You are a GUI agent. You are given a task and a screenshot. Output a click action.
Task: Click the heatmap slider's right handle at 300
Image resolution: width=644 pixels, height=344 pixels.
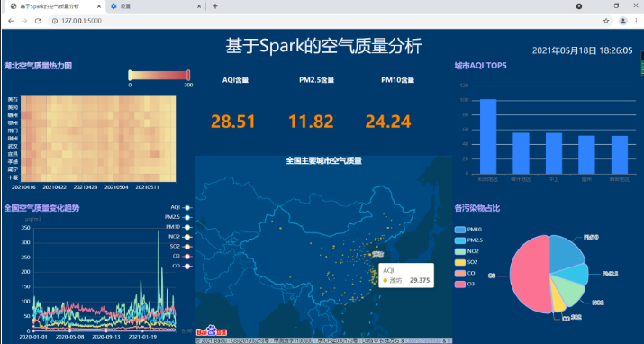188,75
